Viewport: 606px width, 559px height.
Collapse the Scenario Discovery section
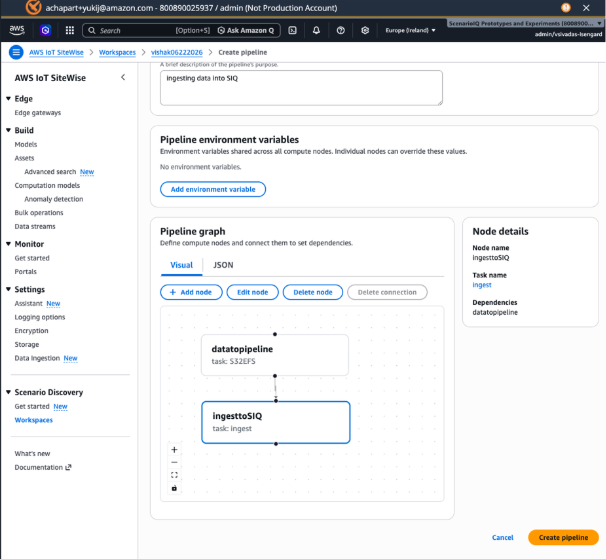[x=8, y=392]
